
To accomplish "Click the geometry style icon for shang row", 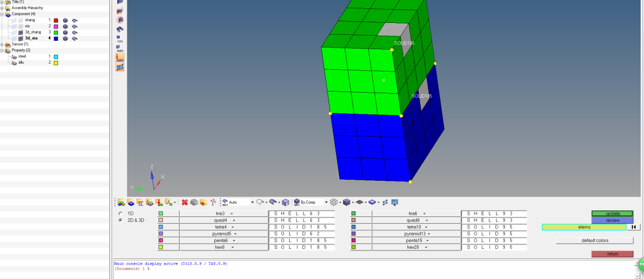I will (x=75, y=20).
